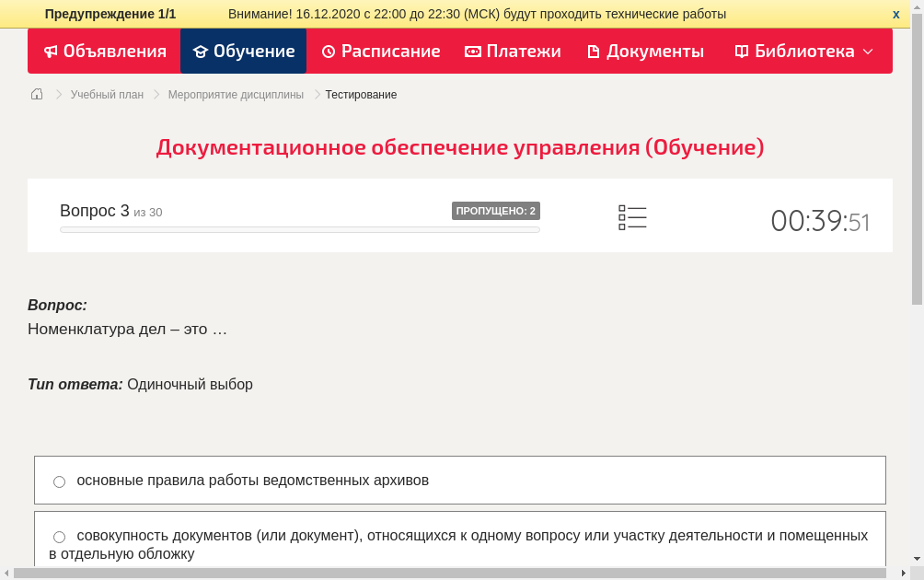The height and width of the screenshot is (580, 924).
Task: Open the home icon in the breadcrumb
Action: (x=36, y=94)
